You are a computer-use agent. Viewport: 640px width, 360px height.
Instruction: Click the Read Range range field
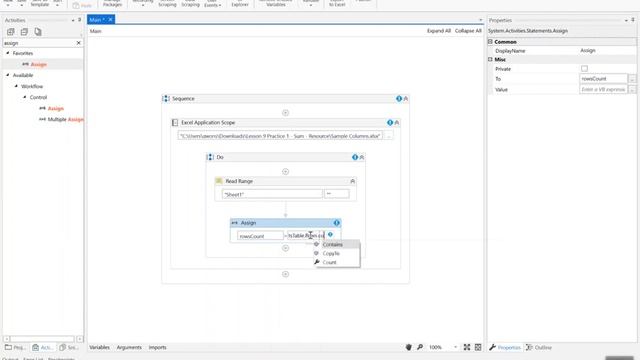click(x=337, y=194)
